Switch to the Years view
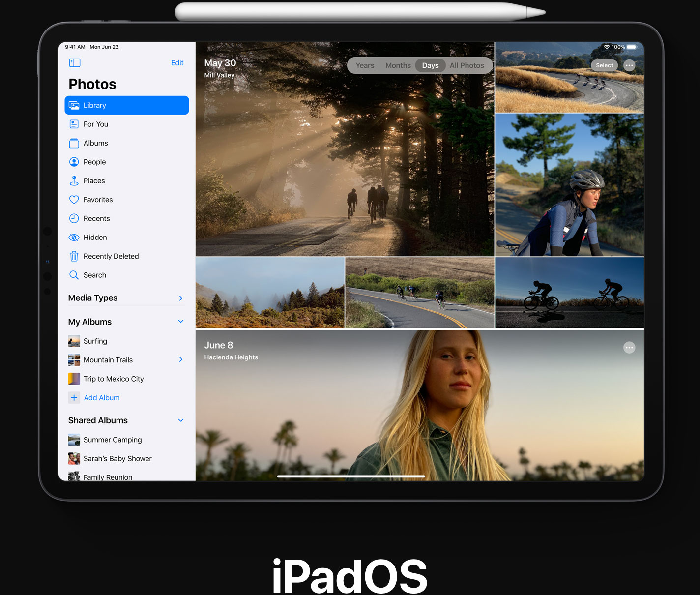700x595 pixels. click(x=365, y=65)
